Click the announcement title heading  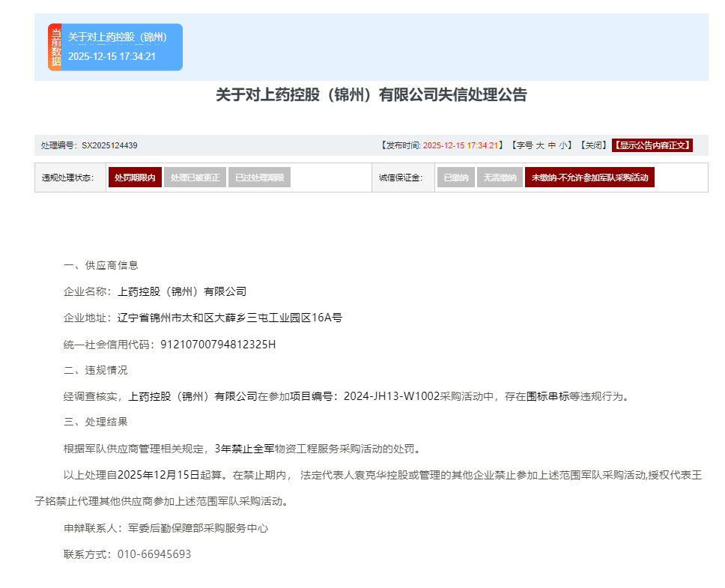pyautogui.click(x=371, y=95)
